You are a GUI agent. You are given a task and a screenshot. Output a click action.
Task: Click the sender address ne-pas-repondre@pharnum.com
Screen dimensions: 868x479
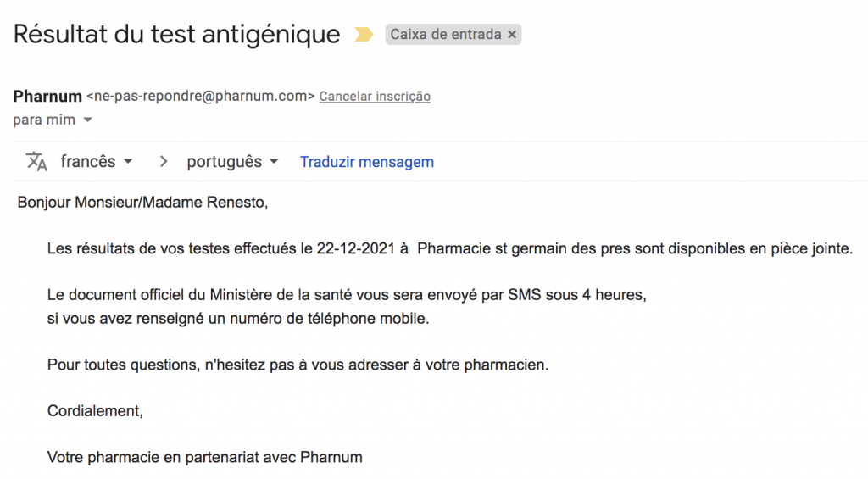coord(201,97)
